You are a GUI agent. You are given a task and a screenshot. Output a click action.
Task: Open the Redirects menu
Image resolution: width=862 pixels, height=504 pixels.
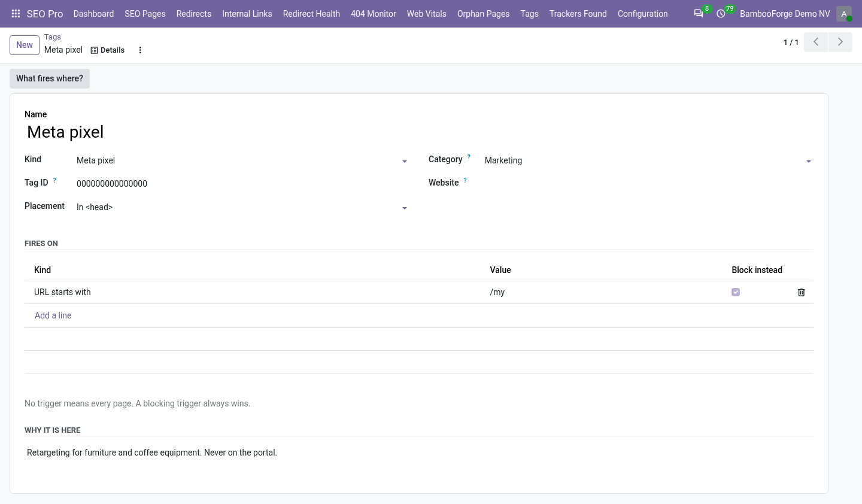click(194, 14)
